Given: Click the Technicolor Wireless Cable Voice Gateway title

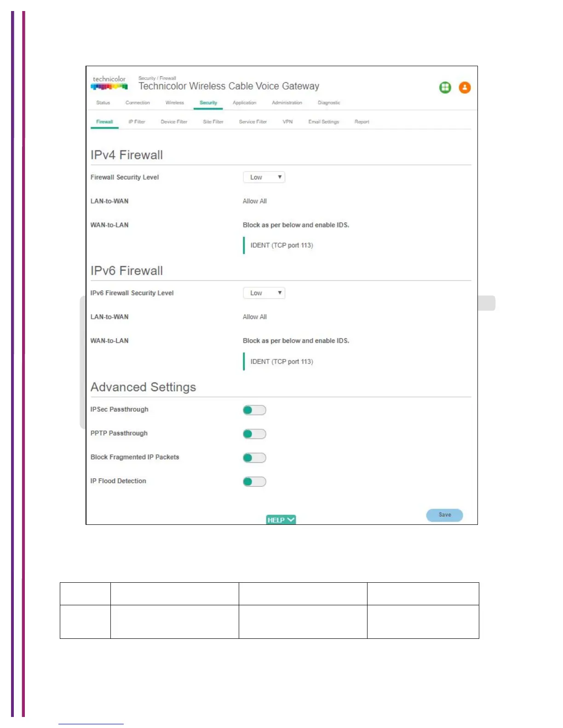Looking at the screenshot, I should [229, 86].
